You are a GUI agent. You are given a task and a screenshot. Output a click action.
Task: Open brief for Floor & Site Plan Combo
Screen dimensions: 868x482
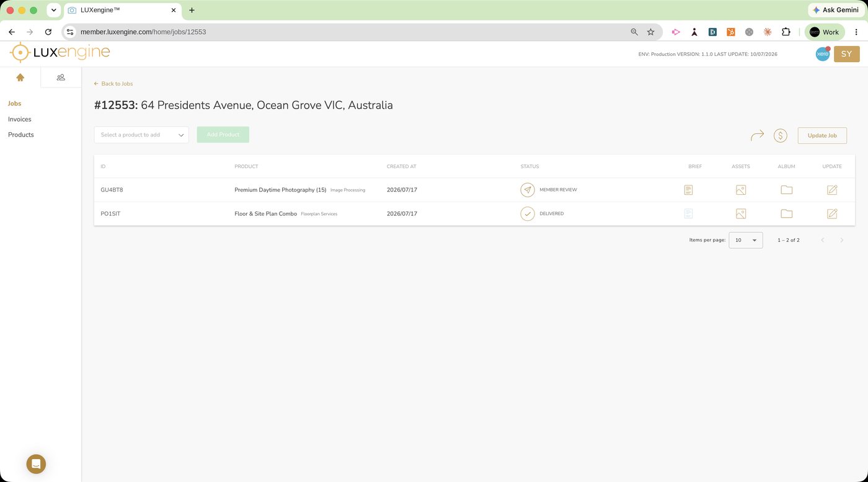688,213
